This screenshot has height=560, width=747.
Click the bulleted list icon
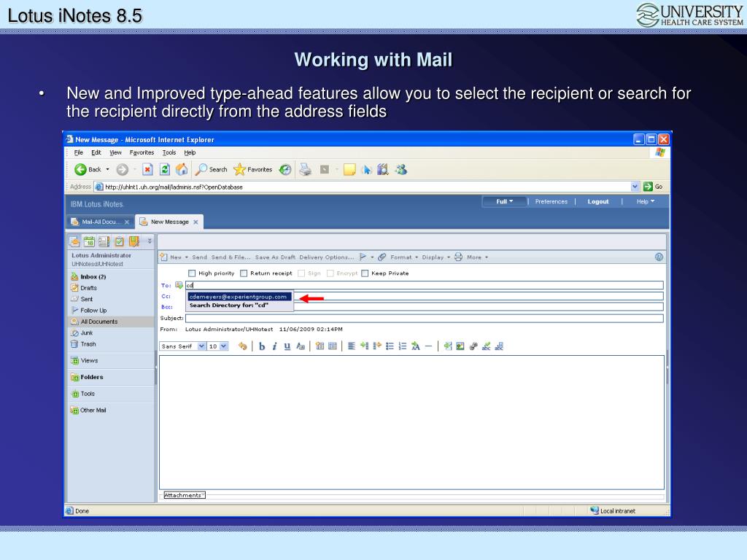(x=390, y=346)
